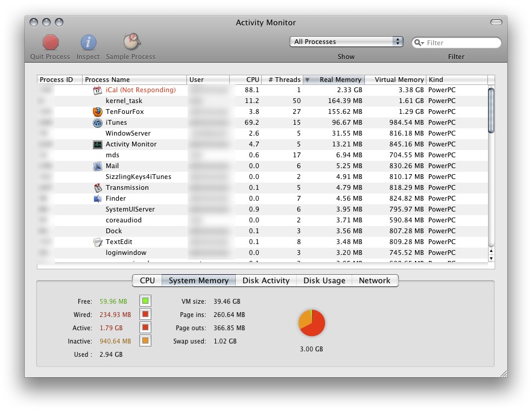Image resolution: width=532 pixels, height=411 pixels.
Task: Click the Activity Monitor icon in the process list
Action: [x=97, y=145]
